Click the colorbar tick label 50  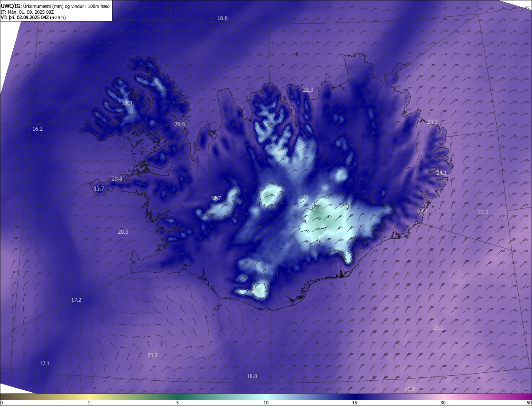(x=529, y=403)
